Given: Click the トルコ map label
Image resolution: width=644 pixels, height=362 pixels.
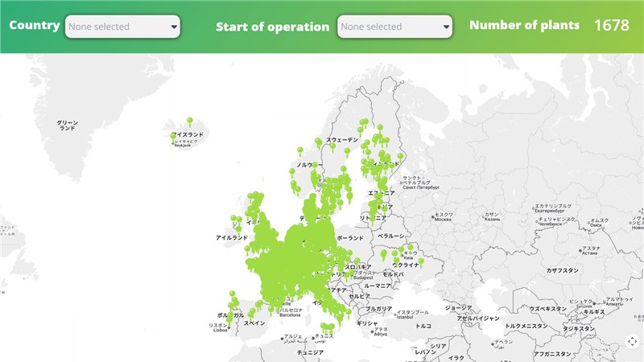Looking at the screenshot, I should click(x=423, y=326).
